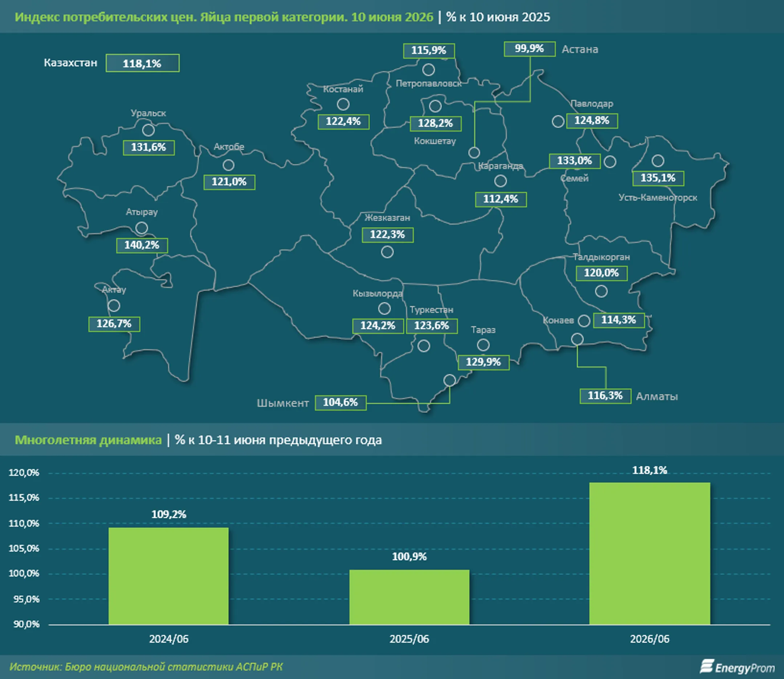Click the Ust-Kamenogorsk city marker circle
784x679 pixels.
tap(658, 161)
